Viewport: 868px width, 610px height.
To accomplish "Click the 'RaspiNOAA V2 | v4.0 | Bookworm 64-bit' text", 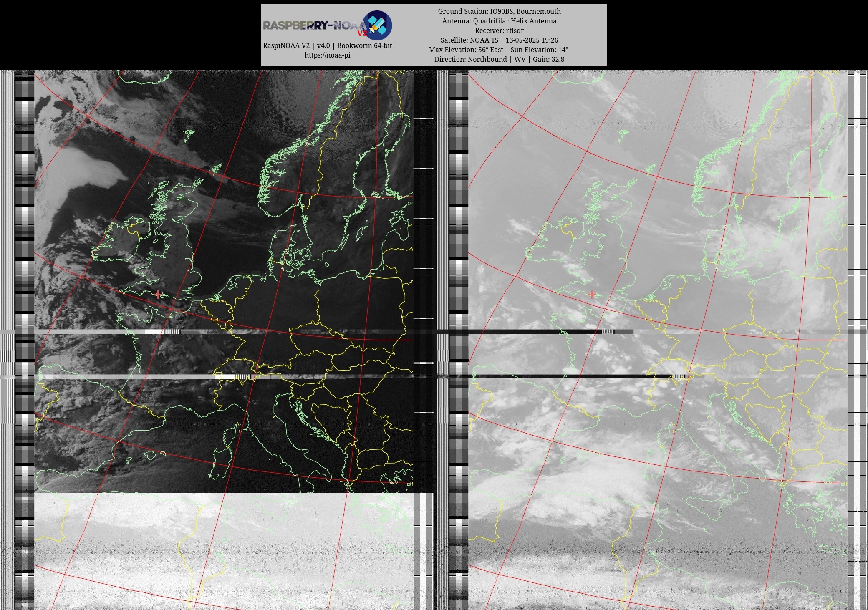I will [x=327, y=45].
